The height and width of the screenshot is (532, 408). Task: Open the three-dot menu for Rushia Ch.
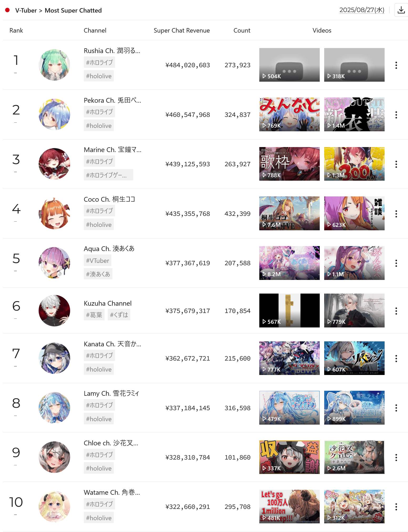pyautogui.click(x=396, y=65)
